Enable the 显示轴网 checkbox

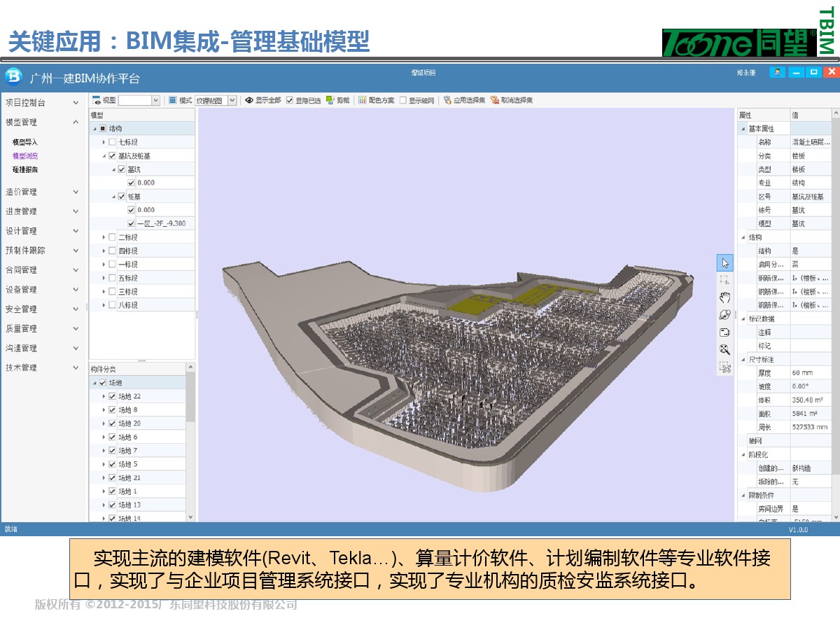click(x=402, y=101)
